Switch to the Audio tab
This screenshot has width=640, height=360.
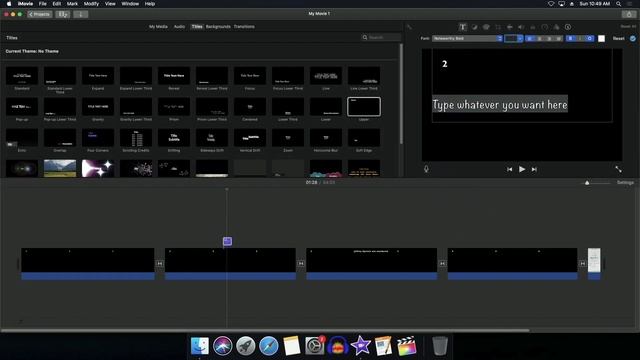click(179, 27)
